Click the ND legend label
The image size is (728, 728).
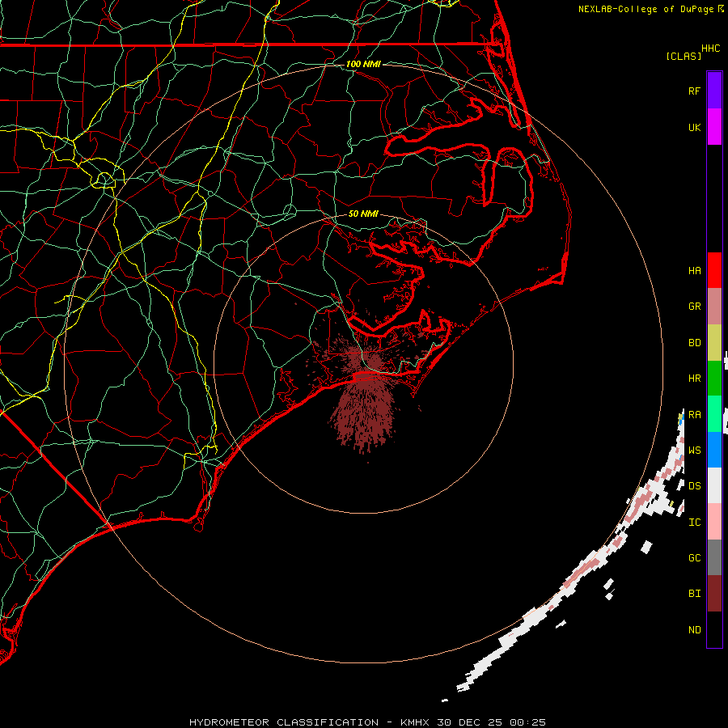(x=694, y=630)
